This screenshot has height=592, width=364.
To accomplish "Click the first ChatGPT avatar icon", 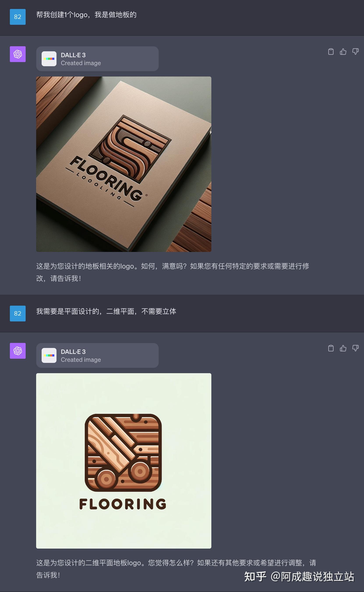I will point(18,54).
